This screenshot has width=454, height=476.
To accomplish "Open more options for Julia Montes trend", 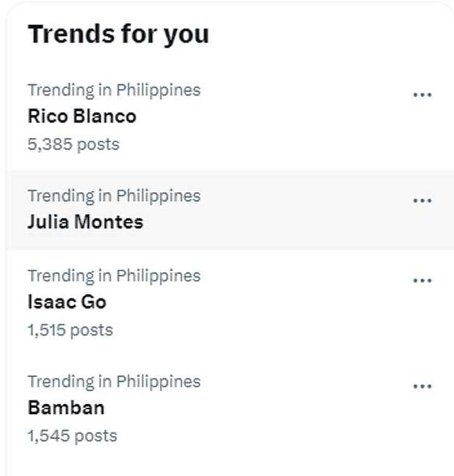I will (x=422, y=200).
